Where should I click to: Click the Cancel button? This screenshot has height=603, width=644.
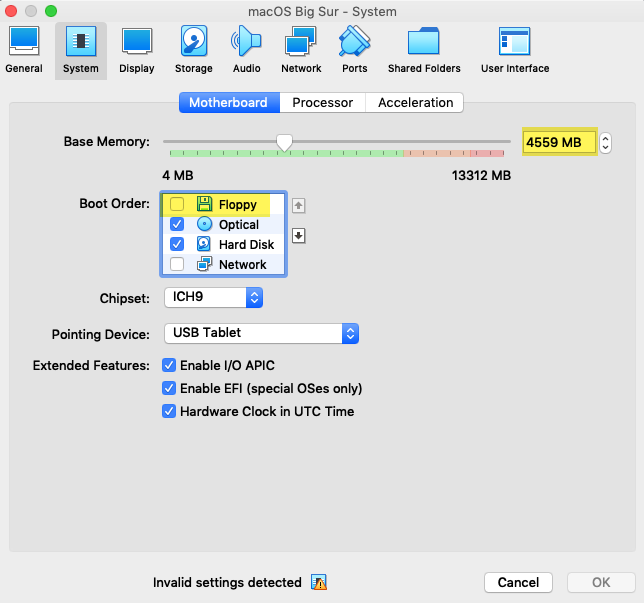tap(518, 582)
